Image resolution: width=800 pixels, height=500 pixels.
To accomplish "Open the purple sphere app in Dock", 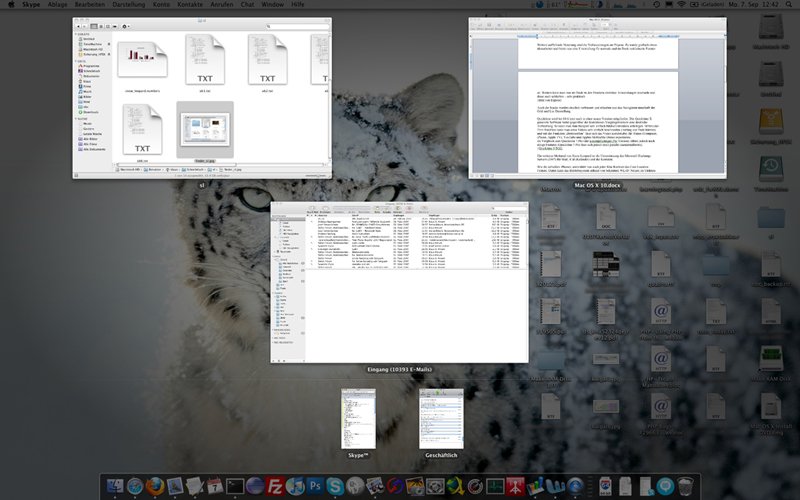I will (255, 486).
